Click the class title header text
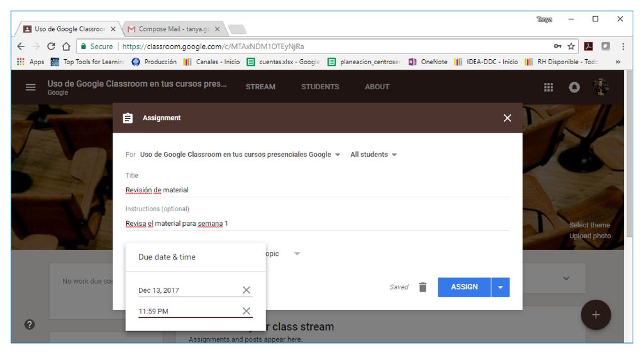Screen dimensions: 644x362 tap(136, 84)
